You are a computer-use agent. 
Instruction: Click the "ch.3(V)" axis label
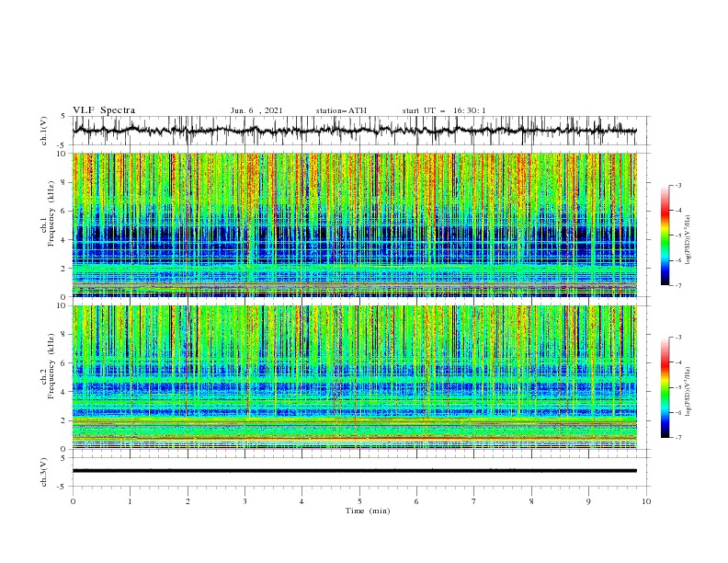pos(44,472)
